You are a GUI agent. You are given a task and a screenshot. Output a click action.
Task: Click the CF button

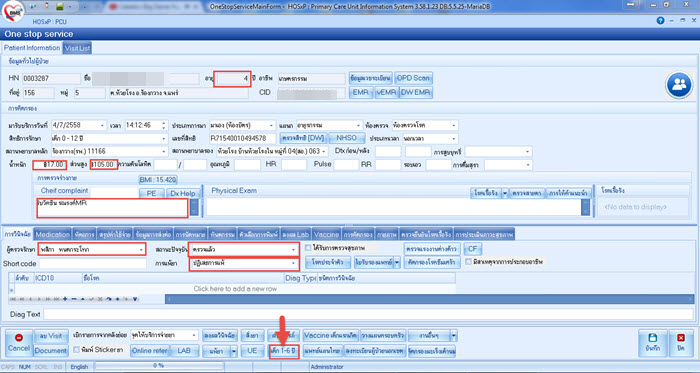(473, 249)
